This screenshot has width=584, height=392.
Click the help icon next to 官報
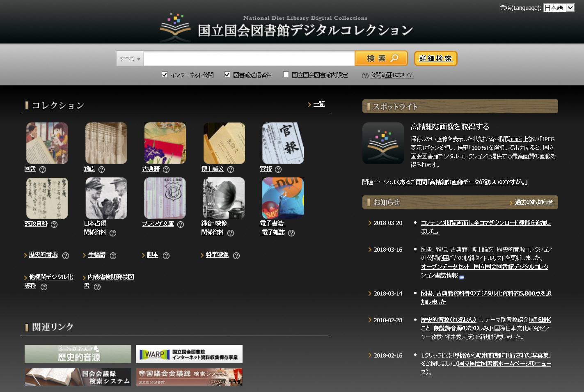tap(278, 169)
